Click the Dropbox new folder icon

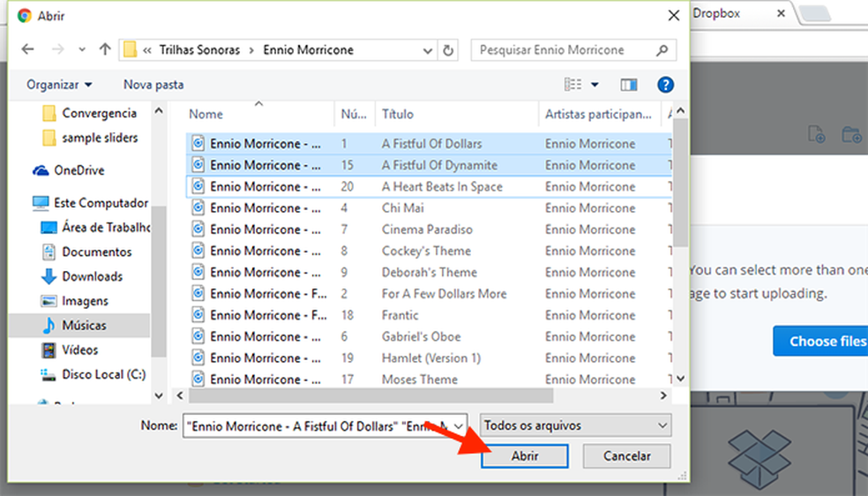[851, 134]
